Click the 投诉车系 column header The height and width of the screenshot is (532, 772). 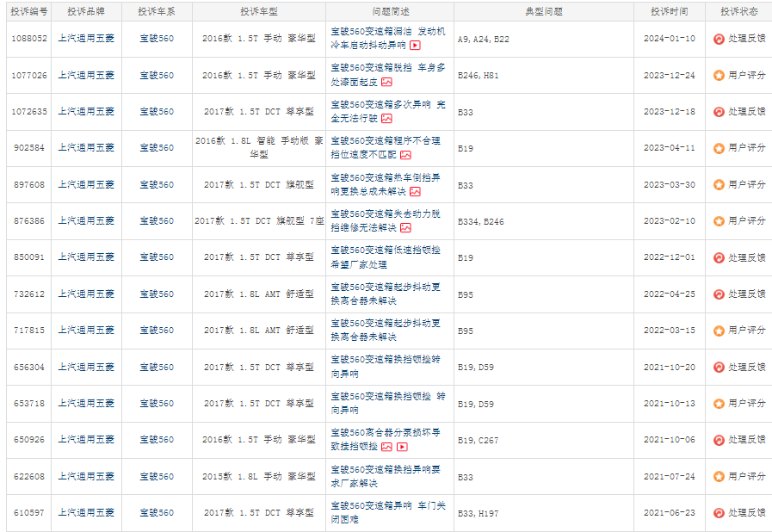click(157, 11)
